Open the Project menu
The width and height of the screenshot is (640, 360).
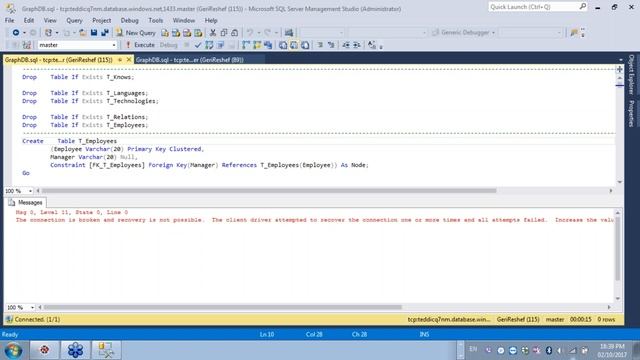[101, 20]
